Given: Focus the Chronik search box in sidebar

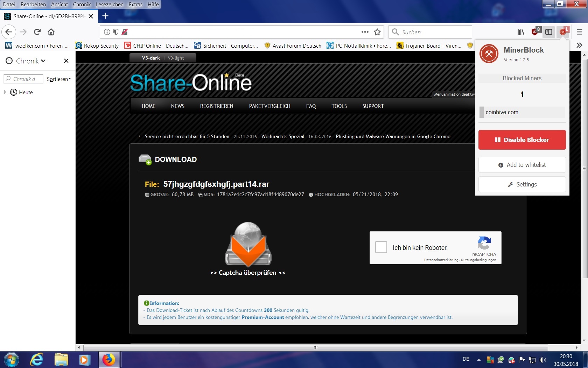Looking at the screenshot, I should tap(23, 79).
